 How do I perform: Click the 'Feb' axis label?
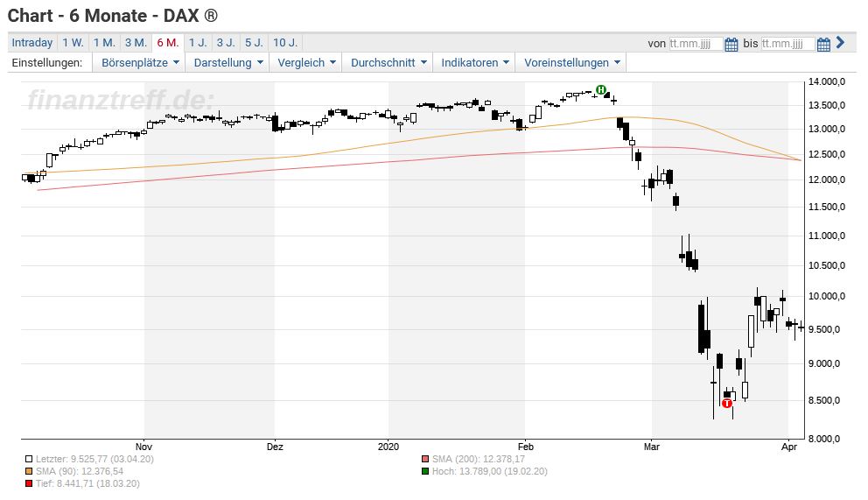coord(525,447)
